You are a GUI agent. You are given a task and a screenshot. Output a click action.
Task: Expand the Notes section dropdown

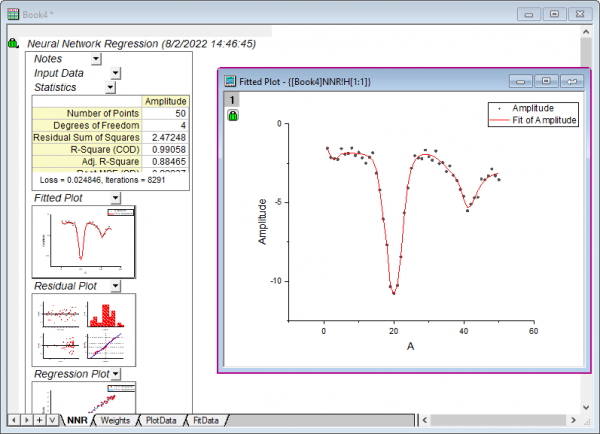tap(96, 59)
